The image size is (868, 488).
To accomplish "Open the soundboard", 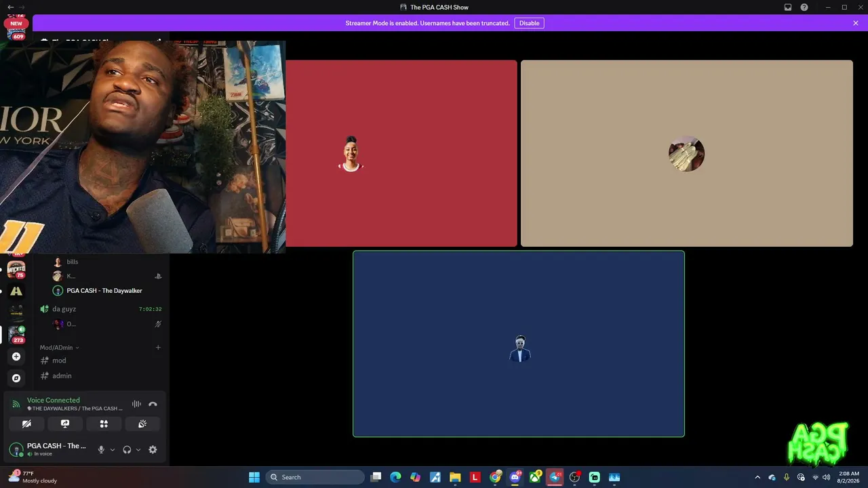I will pyautogui.click(x=142, y=424).
